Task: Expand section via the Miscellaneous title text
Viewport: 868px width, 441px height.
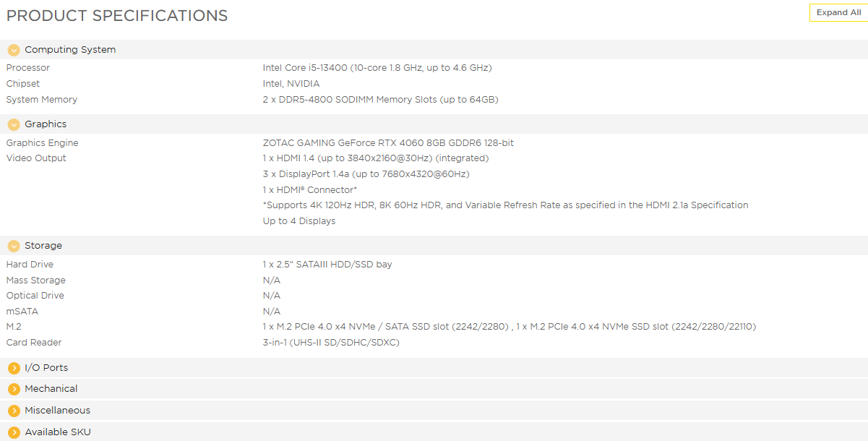Action: pyautogui.click(x=57, y=411)
